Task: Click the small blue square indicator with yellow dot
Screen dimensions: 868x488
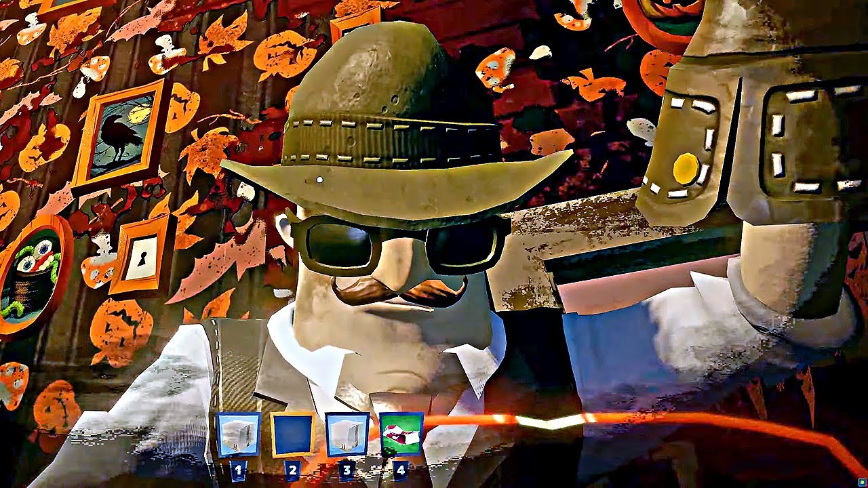Action: click(x=862, y=482)
